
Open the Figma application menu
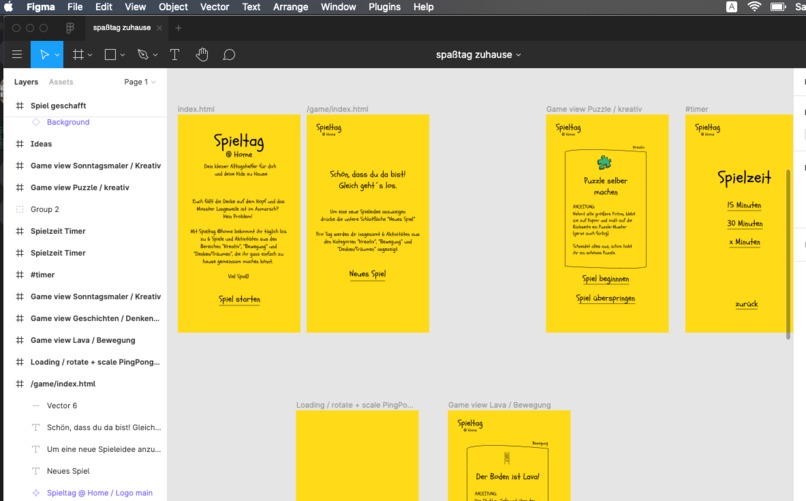[x=41, y=7]
